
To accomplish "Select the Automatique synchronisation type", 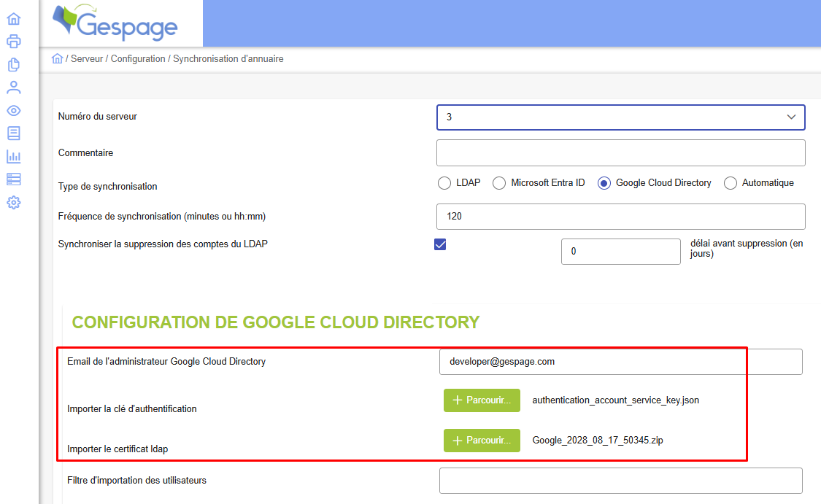I will coord(730,183).
